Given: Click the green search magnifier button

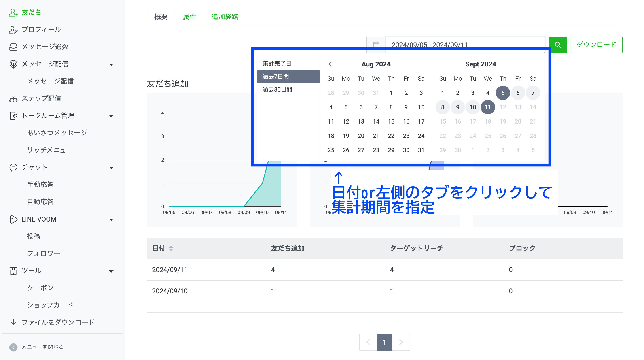Looking at the screenshot, I should [x=557, y=45].
